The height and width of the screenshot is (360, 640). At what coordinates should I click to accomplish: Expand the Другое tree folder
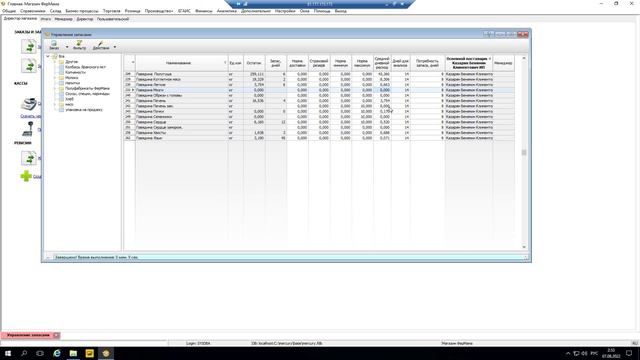55,62
